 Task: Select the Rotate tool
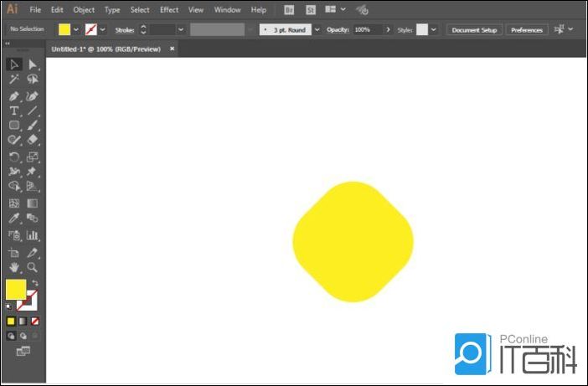(x=14, y=157)
